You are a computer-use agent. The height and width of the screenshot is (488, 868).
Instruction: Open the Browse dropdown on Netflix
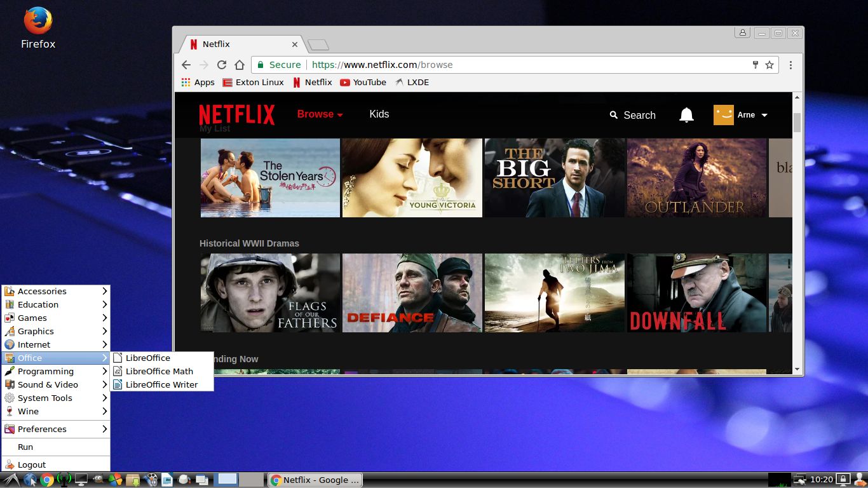(x=320, y=114)
